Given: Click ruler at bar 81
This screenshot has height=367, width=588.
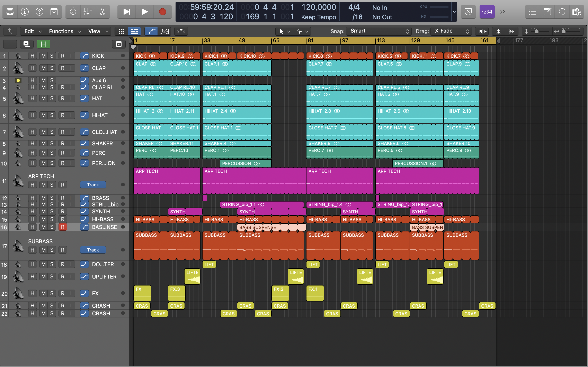Looking at the screenshot, I should (311, 40).
